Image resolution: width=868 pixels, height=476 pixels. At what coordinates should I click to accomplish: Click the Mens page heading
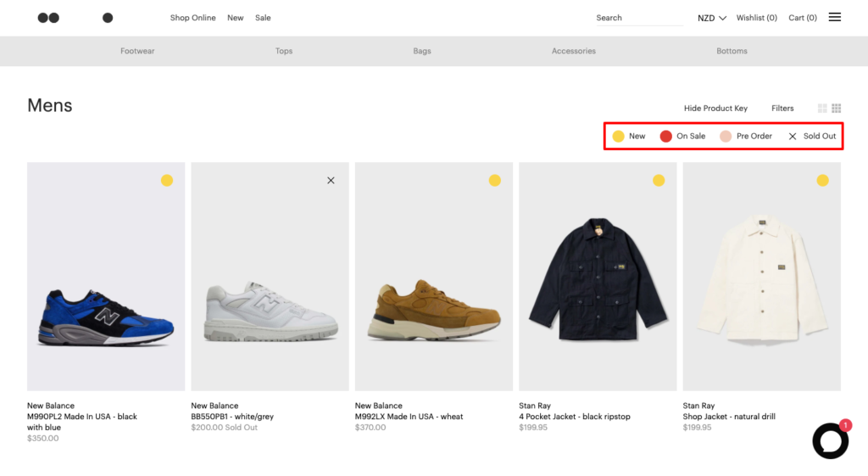[x=50, y=105]
